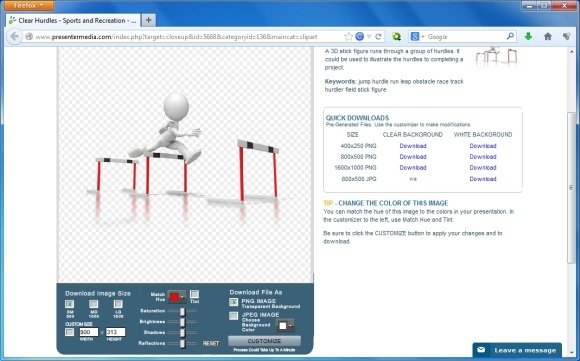Download 400x250 PNG with clear background
Image resolution: width=580 pixels, height=361 pixels.
click(413, 146)
